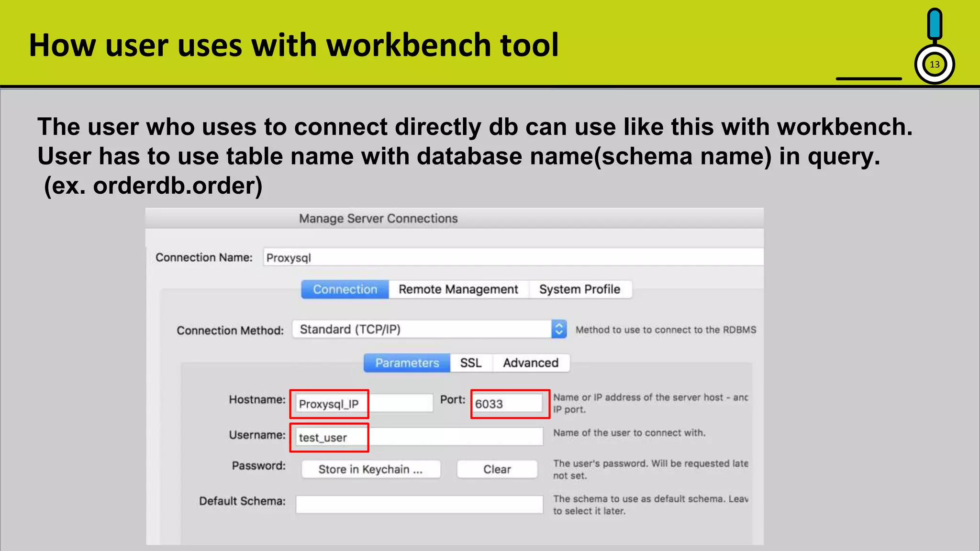The image size is (980, 551).
Task: Click the Connection Name label
Action: 204,257
